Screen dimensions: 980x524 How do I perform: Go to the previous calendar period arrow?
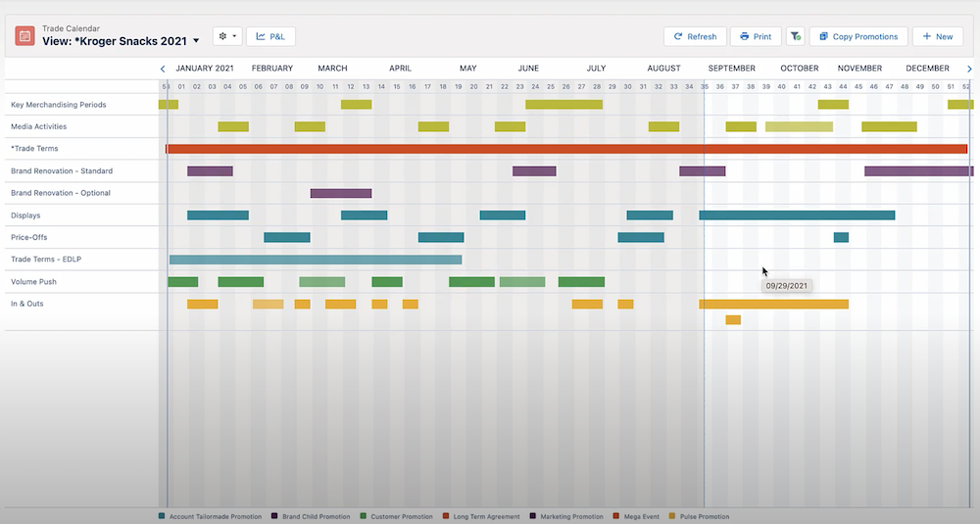coord(163,69)
